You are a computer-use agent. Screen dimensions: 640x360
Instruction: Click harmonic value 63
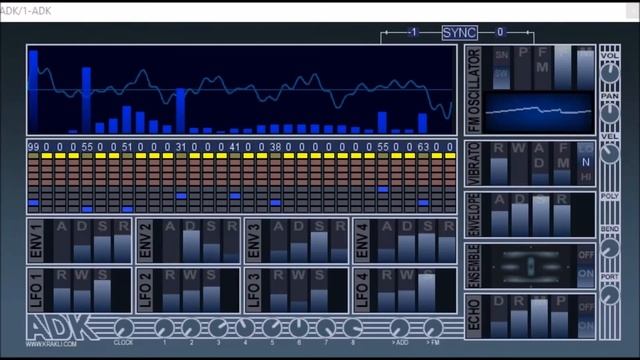coord(423,147)
